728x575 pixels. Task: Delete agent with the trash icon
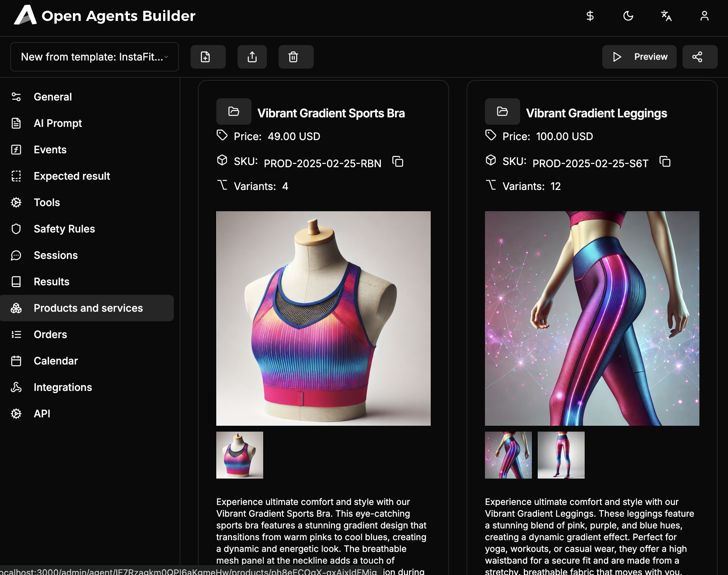point(296,57)
